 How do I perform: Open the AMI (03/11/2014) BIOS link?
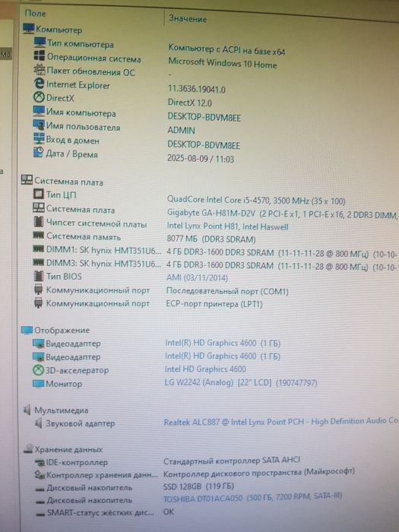pos(197,277)
